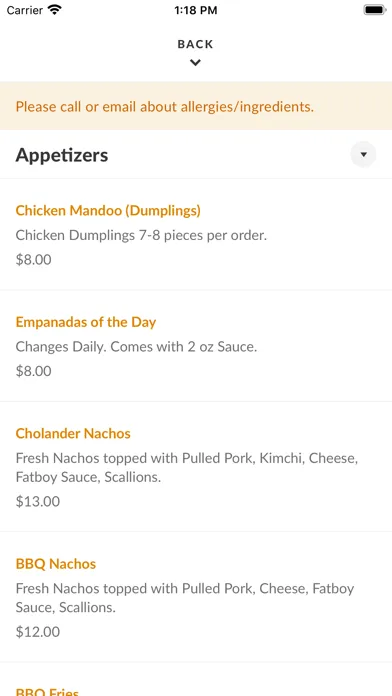Tap the Chicken Dumplings 7-8 pieces description

[141, 235]
